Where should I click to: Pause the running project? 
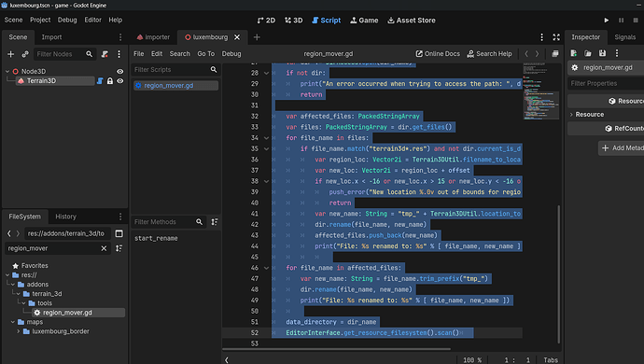[621, 21]
